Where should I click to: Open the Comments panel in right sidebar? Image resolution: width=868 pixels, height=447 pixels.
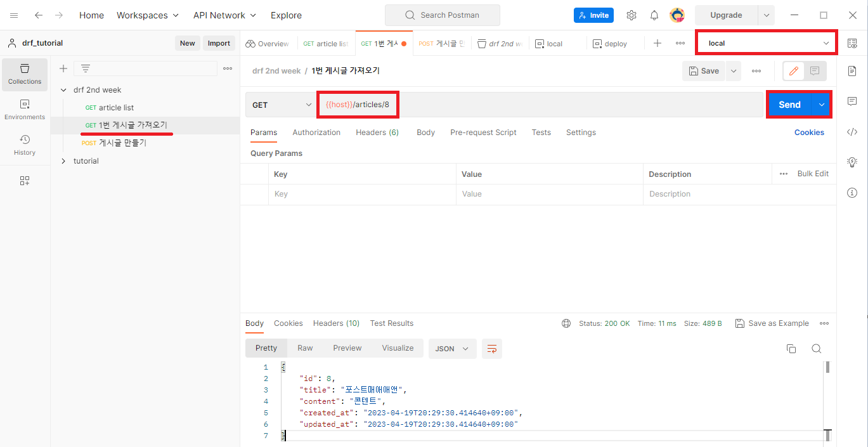(852, 101)
